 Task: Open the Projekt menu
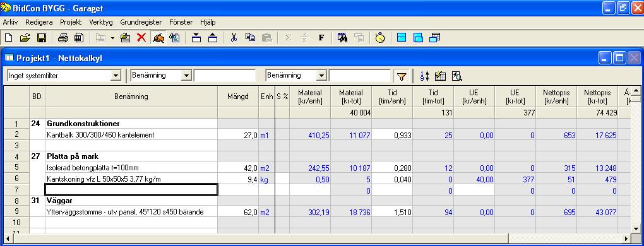click(71, 22)
